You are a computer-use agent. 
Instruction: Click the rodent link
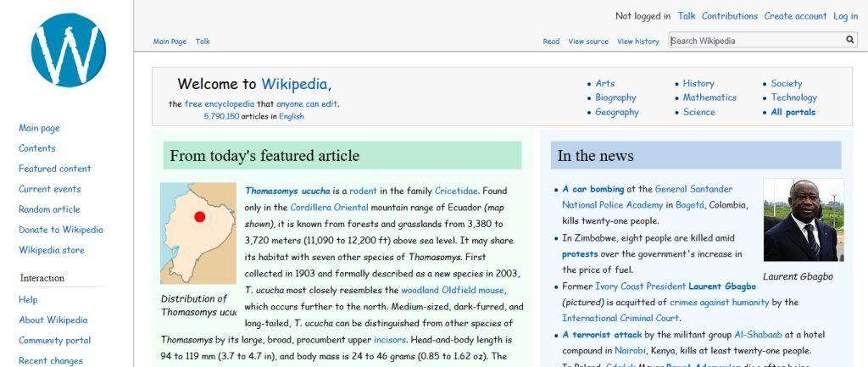click(x=363, y=192)
